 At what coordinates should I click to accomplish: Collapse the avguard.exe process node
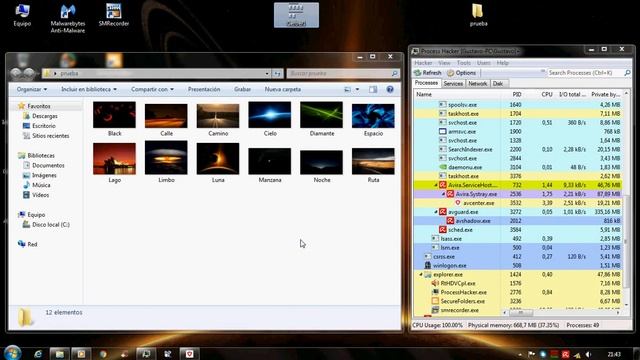436,212
